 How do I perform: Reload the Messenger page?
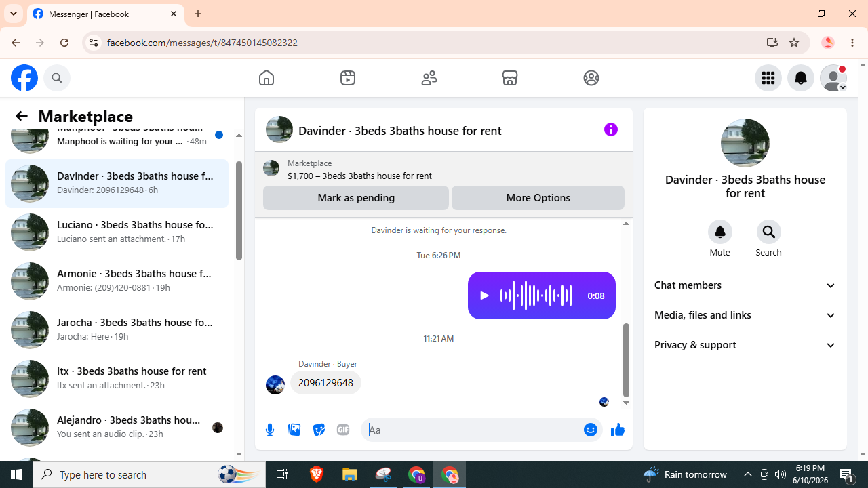64,43
